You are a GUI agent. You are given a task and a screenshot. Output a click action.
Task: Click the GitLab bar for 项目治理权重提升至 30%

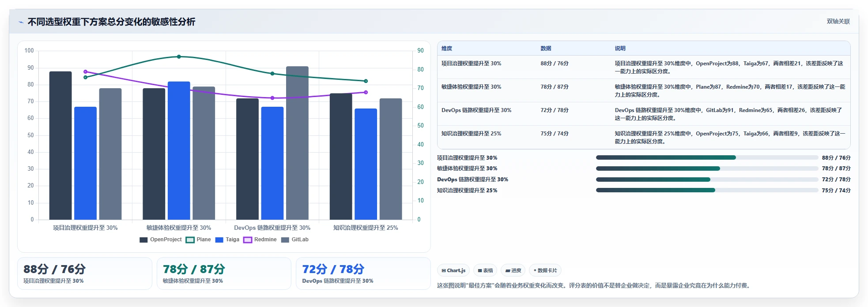point(110,154)
